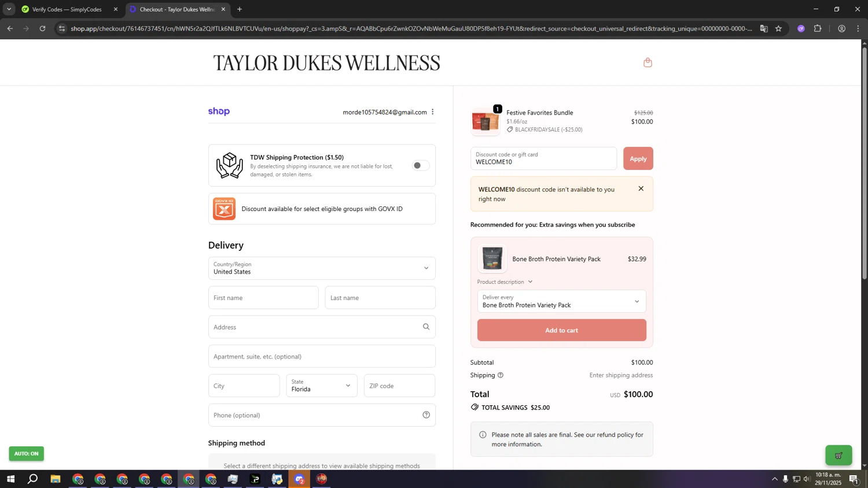Viewport: 868px width, 488px height.
Task: Show hidden system tray icons
Action: click(x=775, y=479)
